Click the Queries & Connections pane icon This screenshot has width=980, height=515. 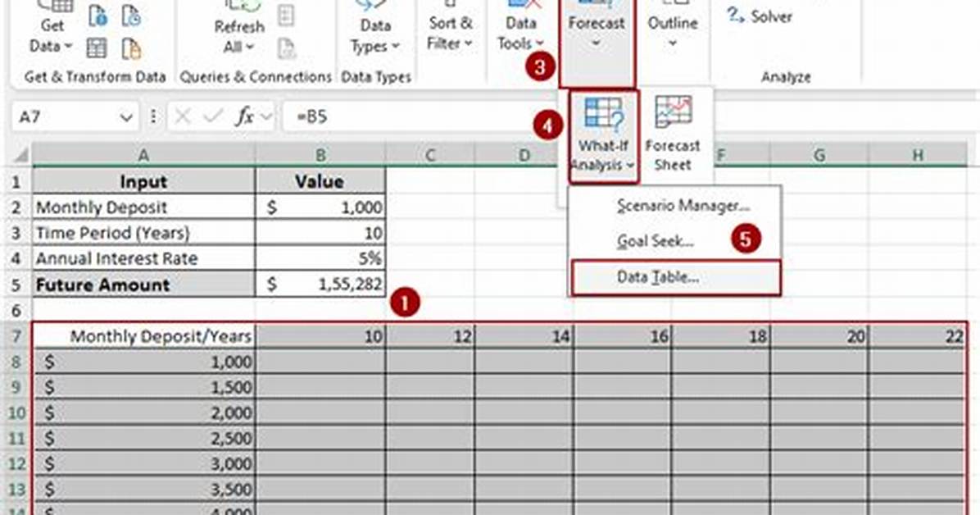[286, 15]
